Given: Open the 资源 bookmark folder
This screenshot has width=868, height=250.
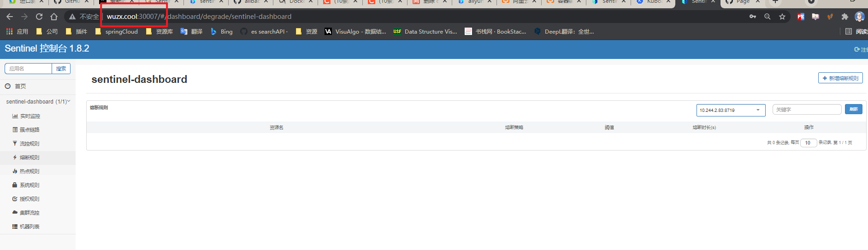Looking at the screenshot, I should coord(307,31).
